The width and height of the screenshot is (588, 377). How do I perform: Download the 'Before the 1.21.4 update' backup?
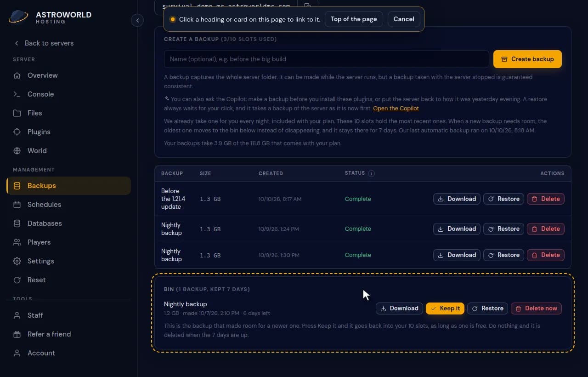click(x=457, y=199)
